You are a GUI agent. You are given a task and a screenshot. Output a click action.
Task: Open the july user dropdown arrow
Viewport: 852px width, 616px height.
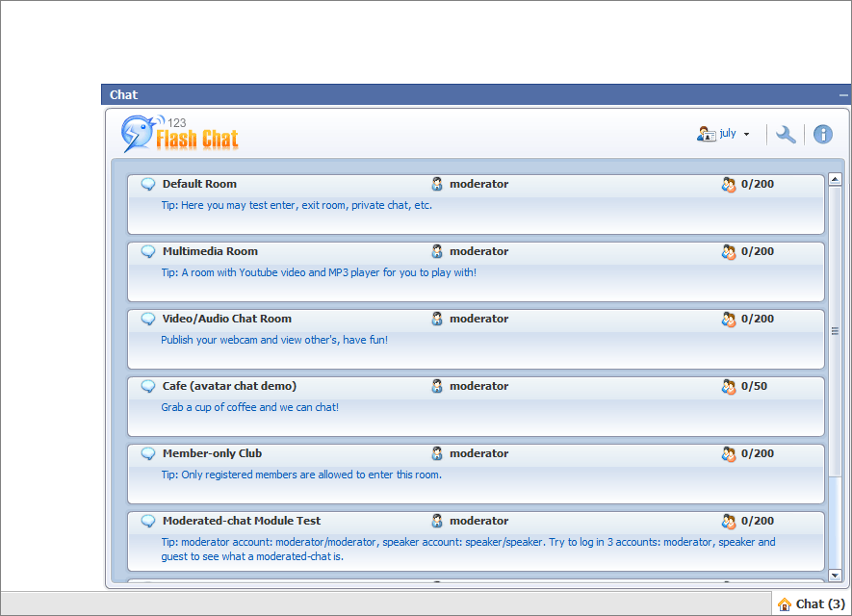[x=746, y=135]
